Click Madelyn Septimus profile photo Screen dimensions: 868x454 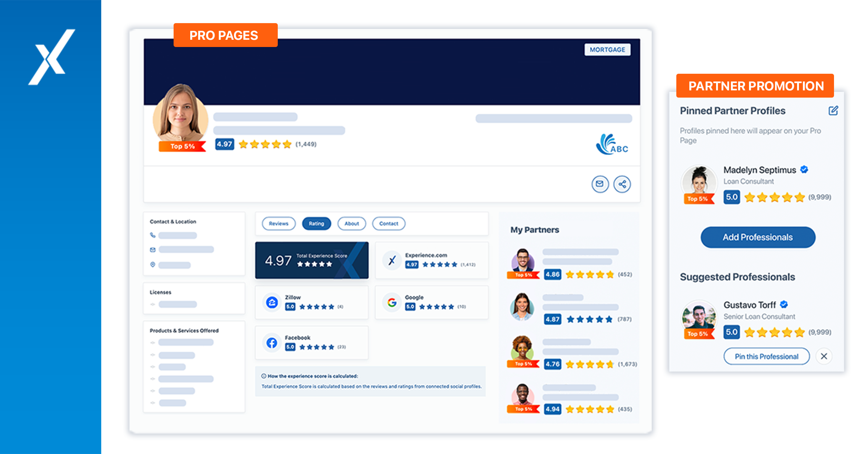699,181
